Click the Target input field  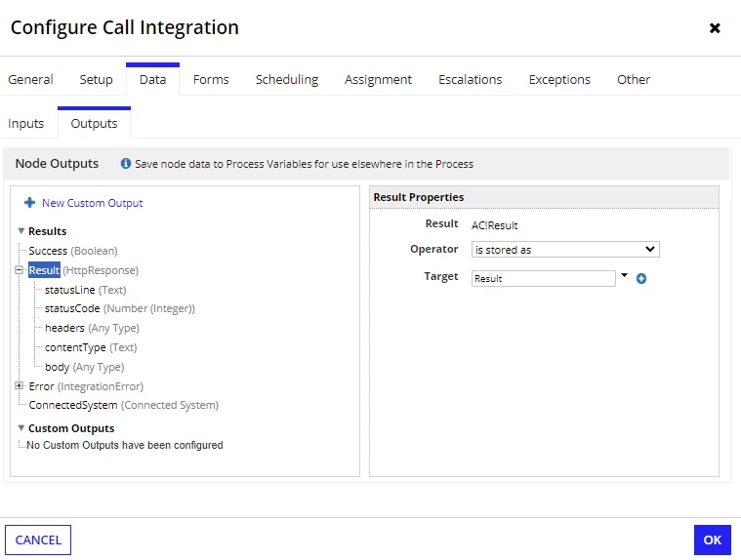pyautogui.click(x=544, y=279)
